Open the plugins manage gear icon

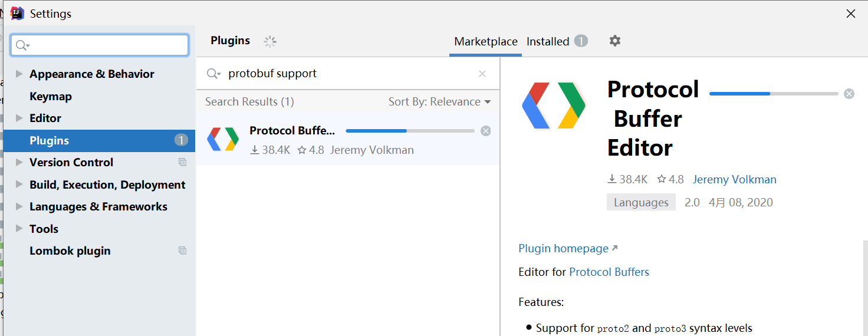click(x=615, y=41)
